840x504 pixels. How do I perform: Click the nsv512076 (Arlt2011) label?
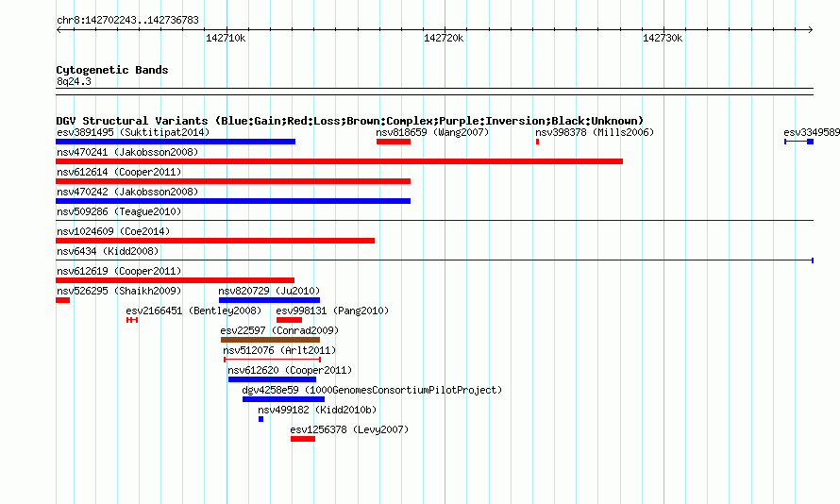click(279, 350)
